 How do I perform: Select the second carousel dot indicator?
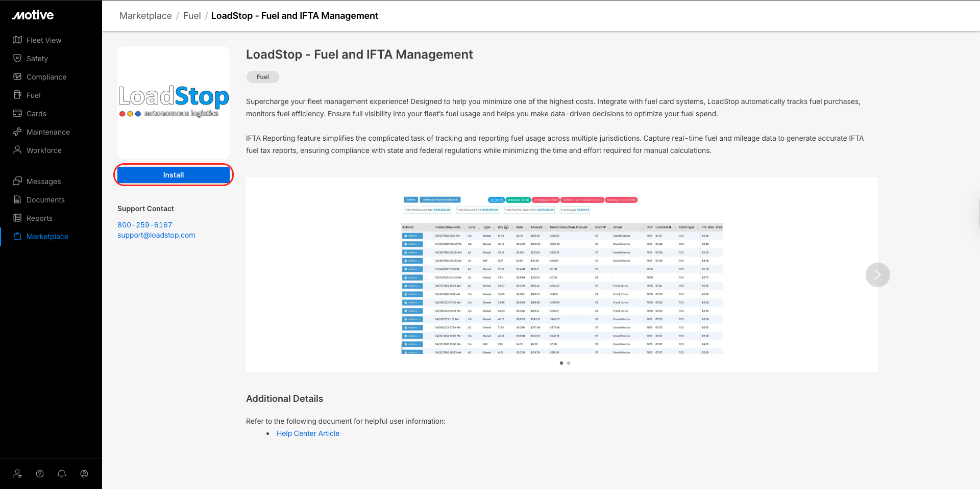[x=569, y=363]
